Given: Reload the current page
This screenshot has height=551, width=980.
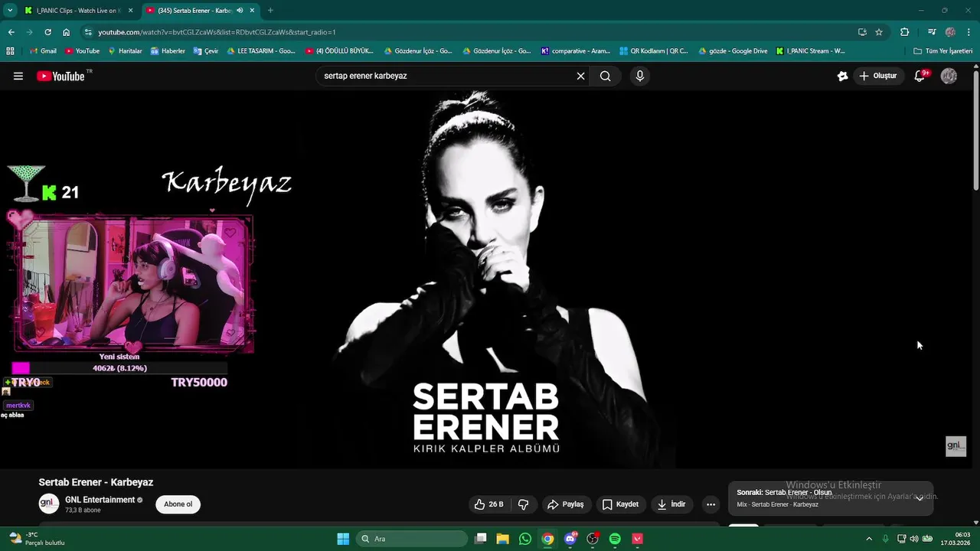Looking at the screenshot, I should pyautogui.click(x=47, y=32).
